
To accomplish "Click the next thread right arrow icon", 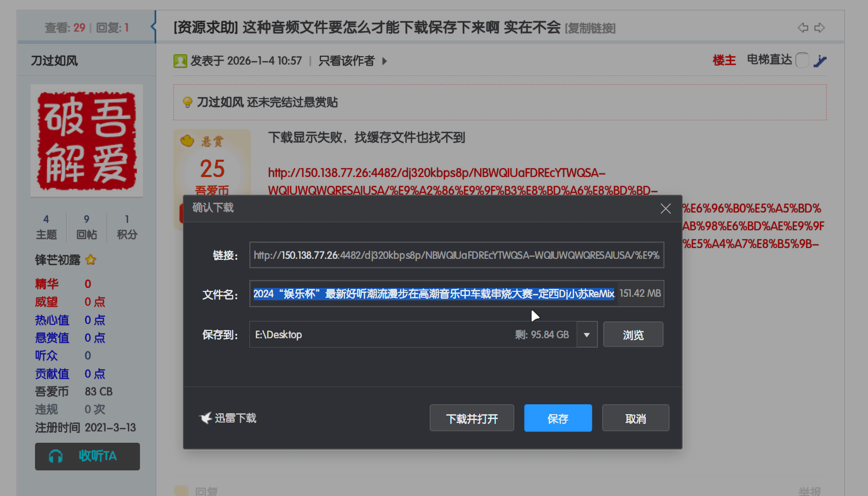I will [x=820, y=28].
